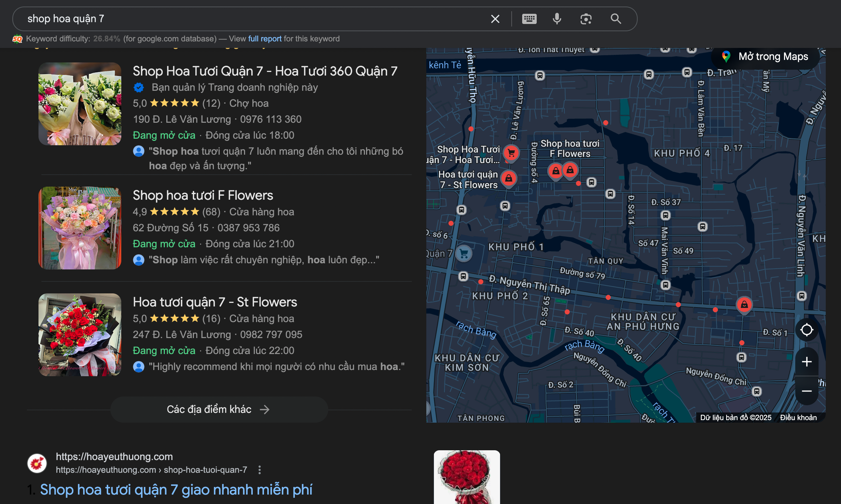This screenshot has width=841, height=504.
Task: Click the Hoa tươi quận 7 - St Flowers map label
Action: coord(468,180)
